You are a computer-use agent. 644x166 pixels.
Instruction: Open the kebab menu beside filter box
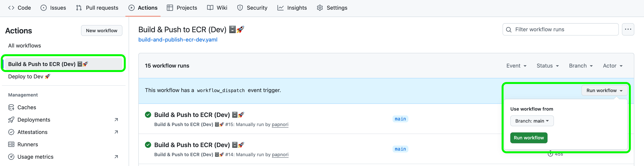pos(628,29)
